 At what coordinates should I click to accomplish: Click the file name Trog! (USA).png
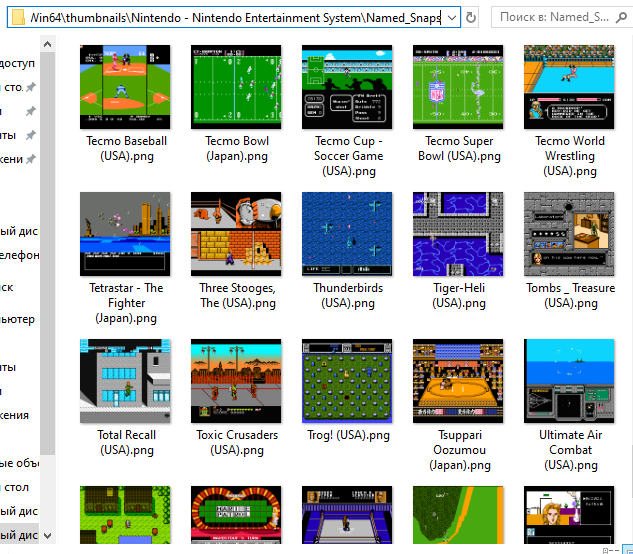coord(348,435)
